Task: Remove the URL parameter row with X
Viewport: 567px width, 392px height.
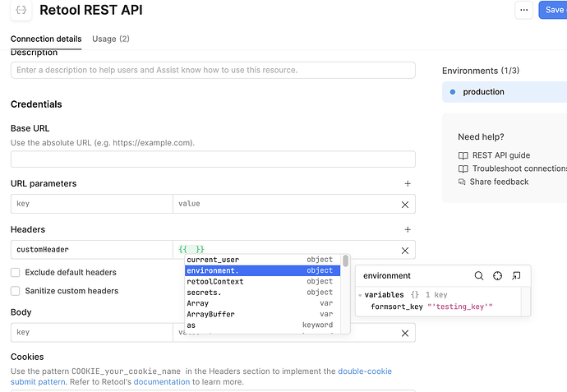Action: coord(404,204)
